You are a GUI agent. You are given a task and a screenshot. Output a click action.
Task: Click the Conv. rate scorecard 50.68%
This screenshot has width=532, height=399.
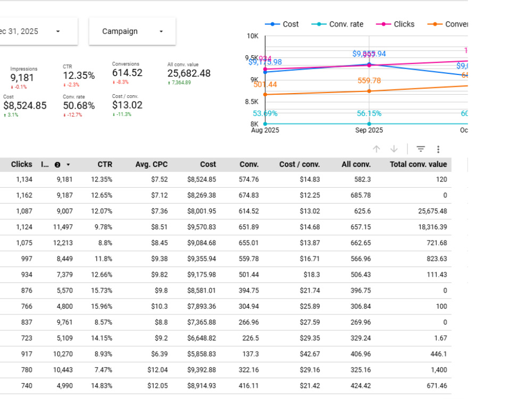tap(79, 105)
